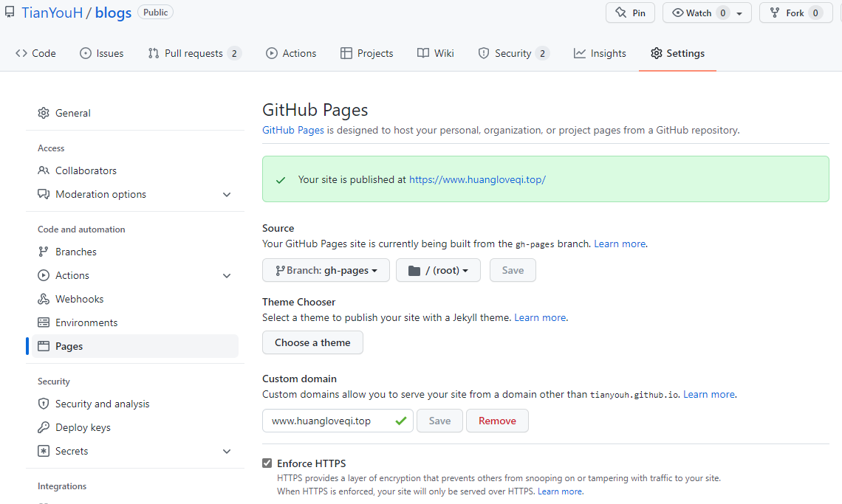
Task: Click the Collaborators people icon
Action: 44,170
